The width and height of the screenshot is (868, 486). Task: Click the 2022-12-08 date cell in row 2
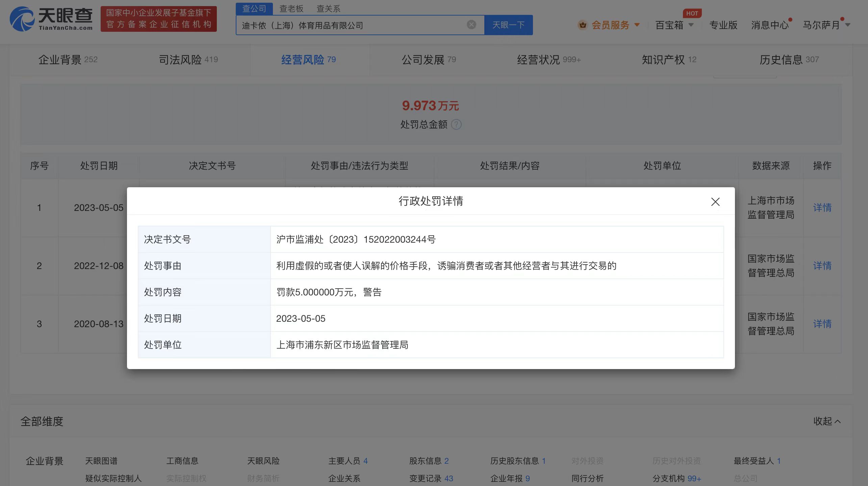tap(99, 266)
